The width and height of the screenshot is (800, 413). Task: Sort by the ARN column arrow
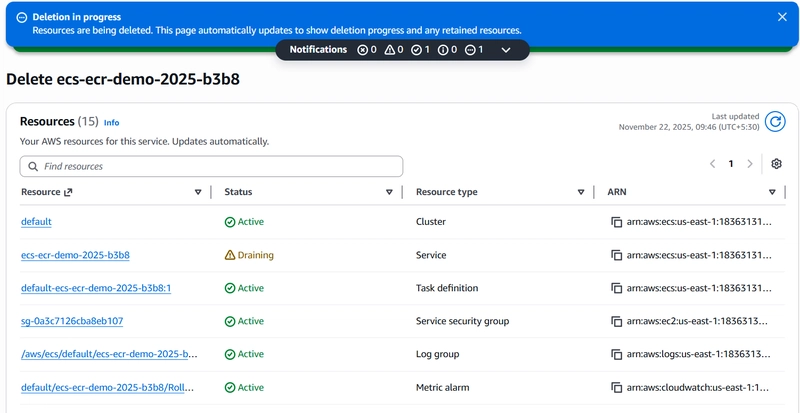[772, 192]
